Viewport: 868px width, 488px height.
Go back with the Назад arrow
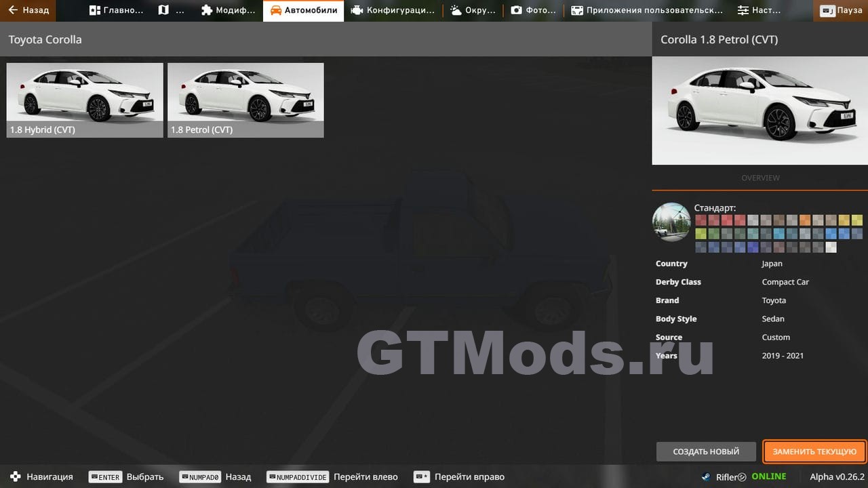coord(28,10)
